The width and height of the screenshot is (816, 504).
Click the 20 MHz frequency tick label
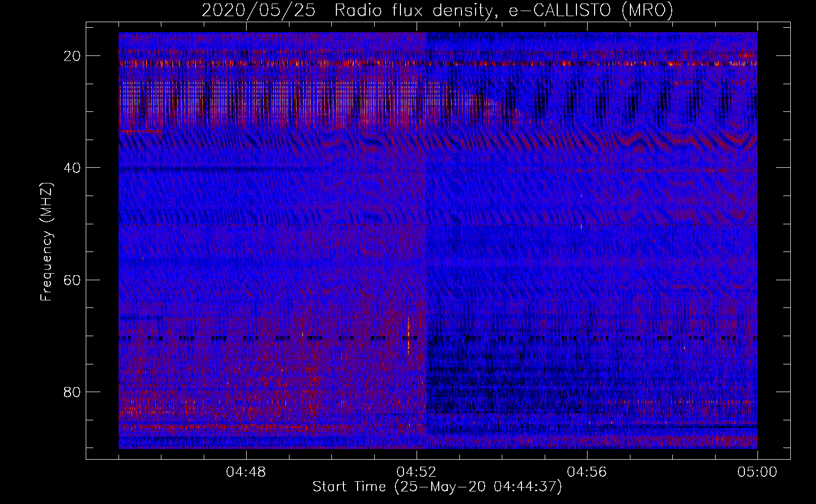(73, 56)
